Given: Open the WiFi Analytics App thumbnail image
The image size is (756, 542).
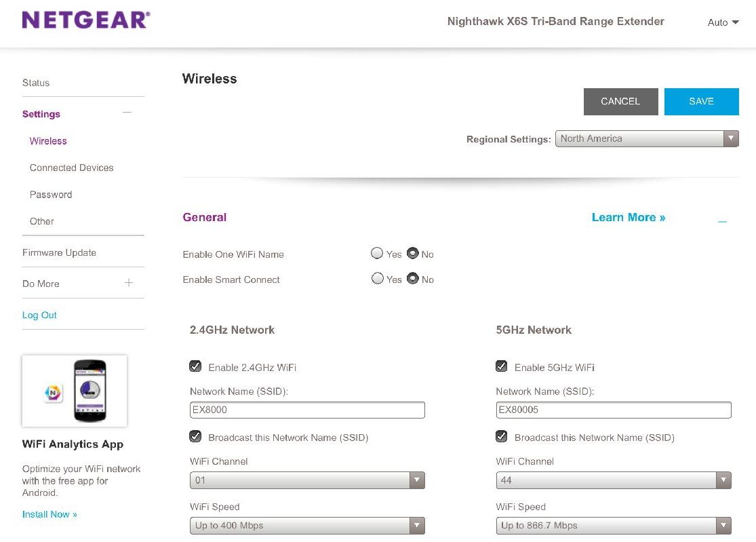Looking at the screenshot, I should [75, 391].
